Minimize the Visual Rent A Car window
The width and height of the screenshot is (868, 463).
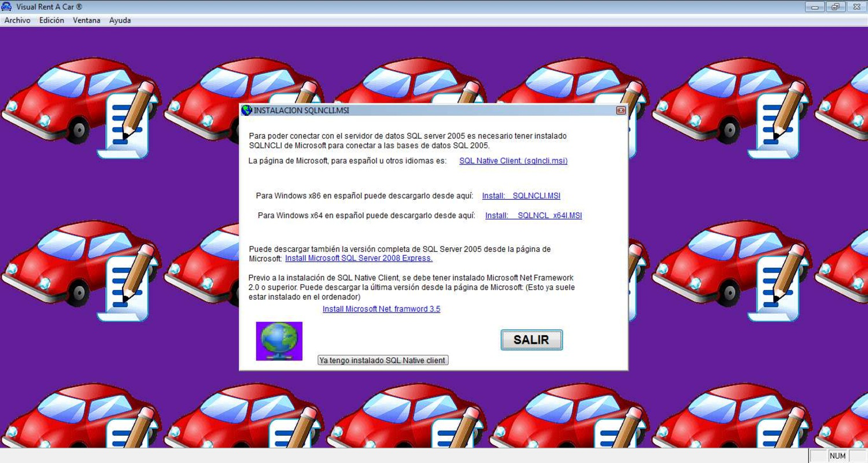click(x=815, y=6)
